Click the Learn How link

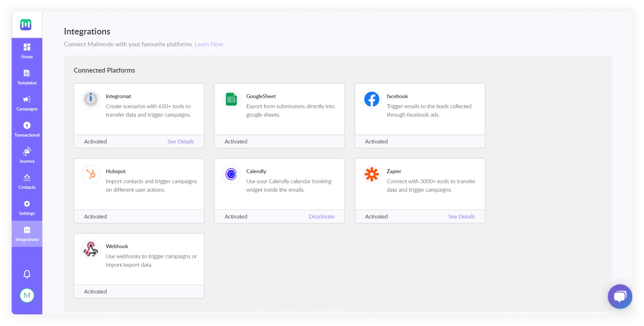(x=209, y=44)
